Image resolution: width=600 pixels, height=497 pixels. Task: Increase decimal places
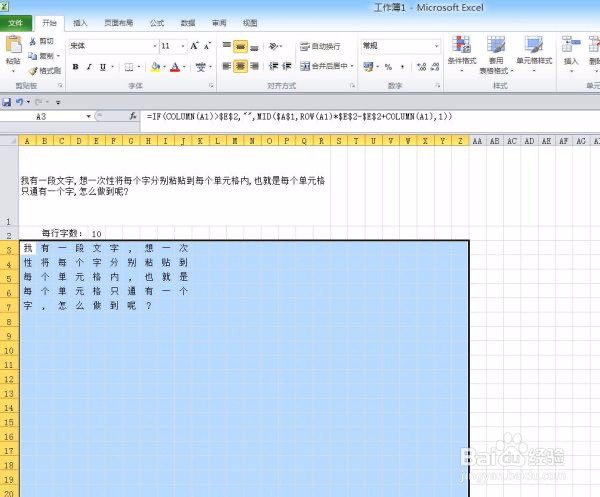tap(421, 67)
